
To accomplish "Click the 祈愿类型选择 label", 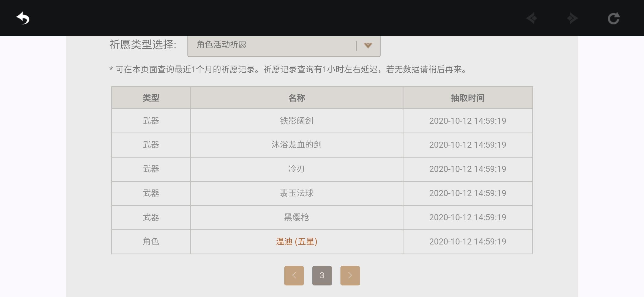I will point(143,45).
